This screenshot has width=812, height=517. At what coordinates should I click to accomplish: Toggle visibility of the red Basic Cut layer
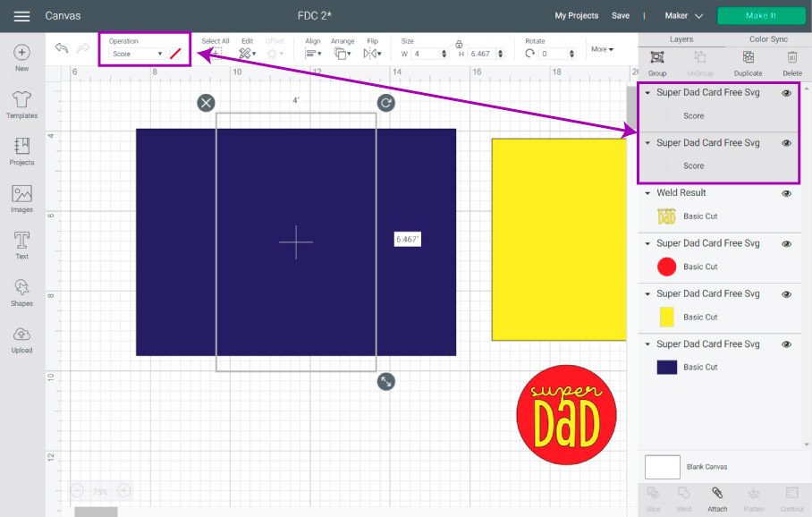click(x=787, y=243)
